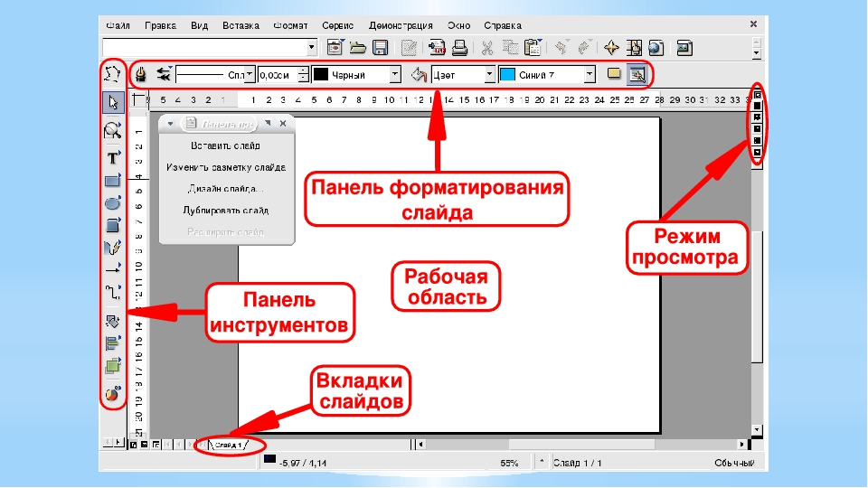Click the Edit Document icon
Image resolution: width=868 pixels, height=488 pixels.
coord(409,48)
